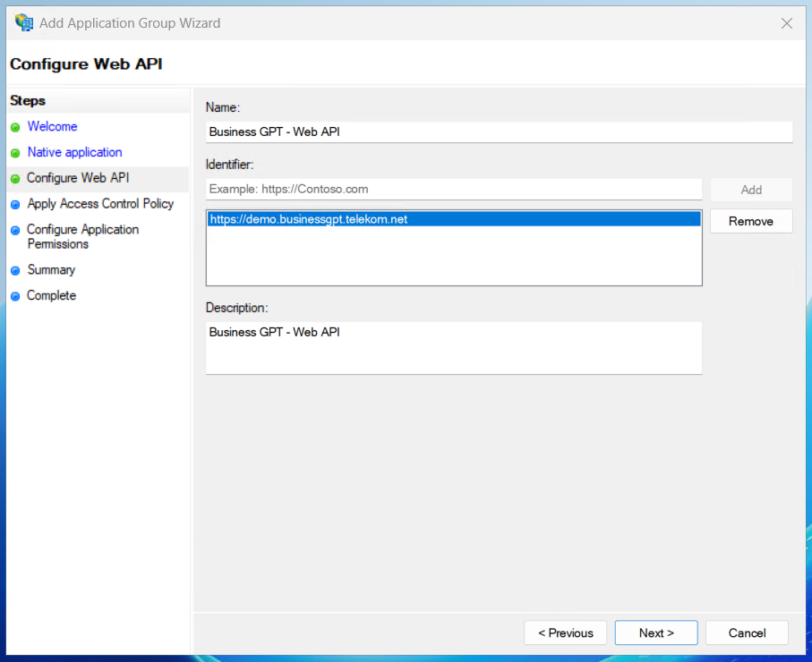812x662 pixels.
Task: Click the Steps heading
Action: tap(28, 100)
